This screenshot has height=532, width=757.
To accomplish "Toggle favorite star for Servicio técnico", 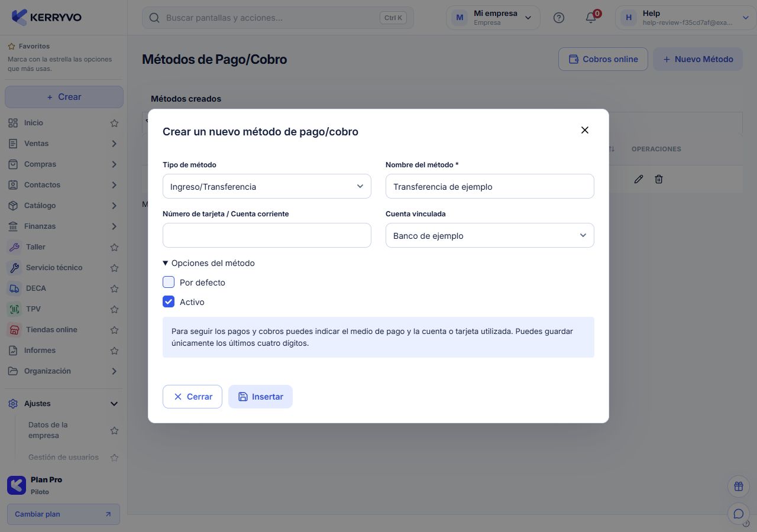I will pyautogui.click(x=115, y=268).
